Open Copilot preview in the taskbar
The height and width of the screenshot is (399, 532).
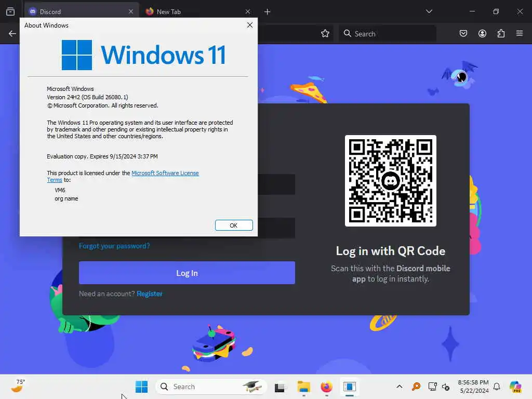tap(515, 387)
